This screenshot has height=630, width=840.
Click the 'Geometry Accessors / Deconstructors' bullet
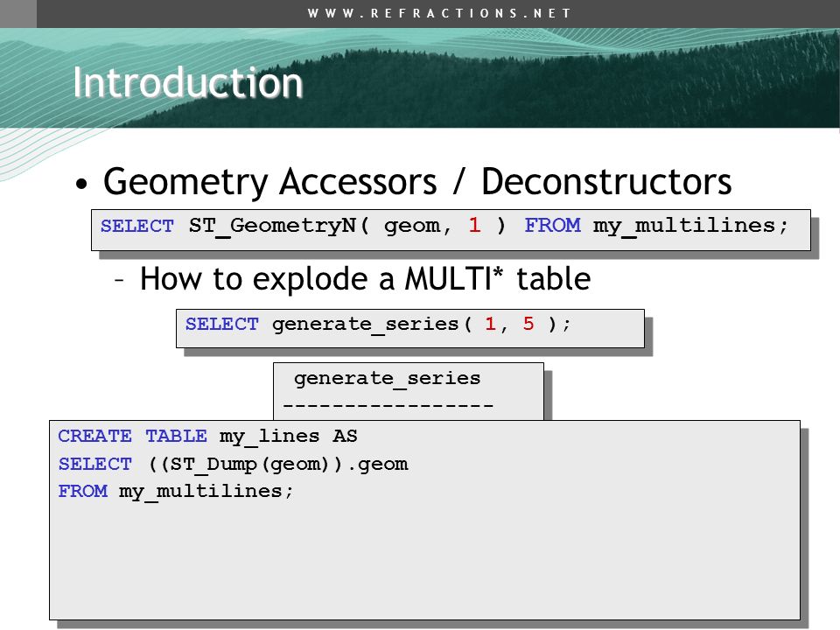pyautogui.click(x=416, y=182)
